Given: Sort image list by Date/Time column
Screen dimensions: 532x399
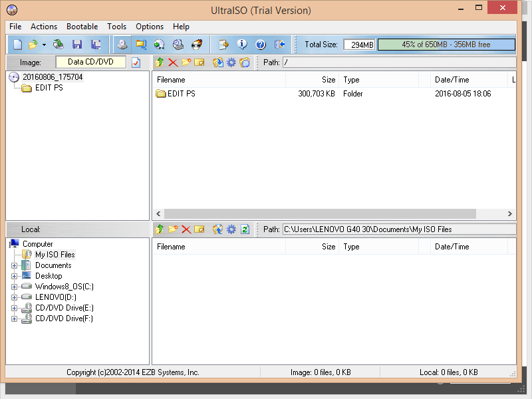Looking at the screenshot, I should [x=469, y=80].
